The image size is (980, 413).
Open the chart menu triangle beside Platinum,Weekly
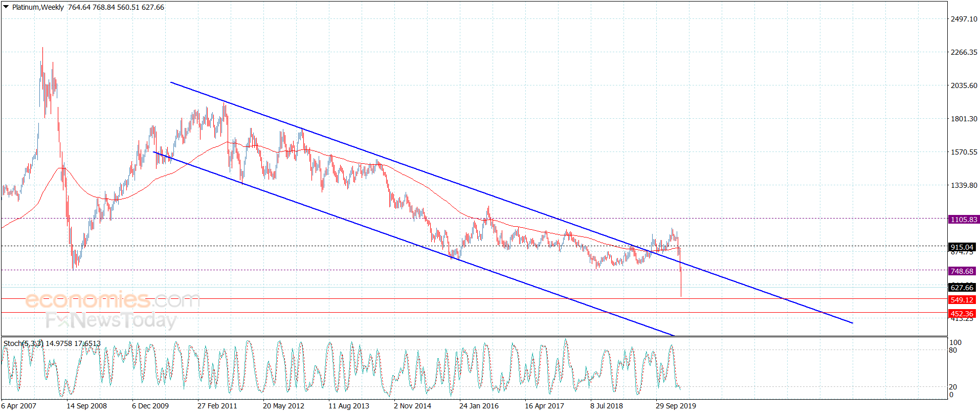[6, 7]
